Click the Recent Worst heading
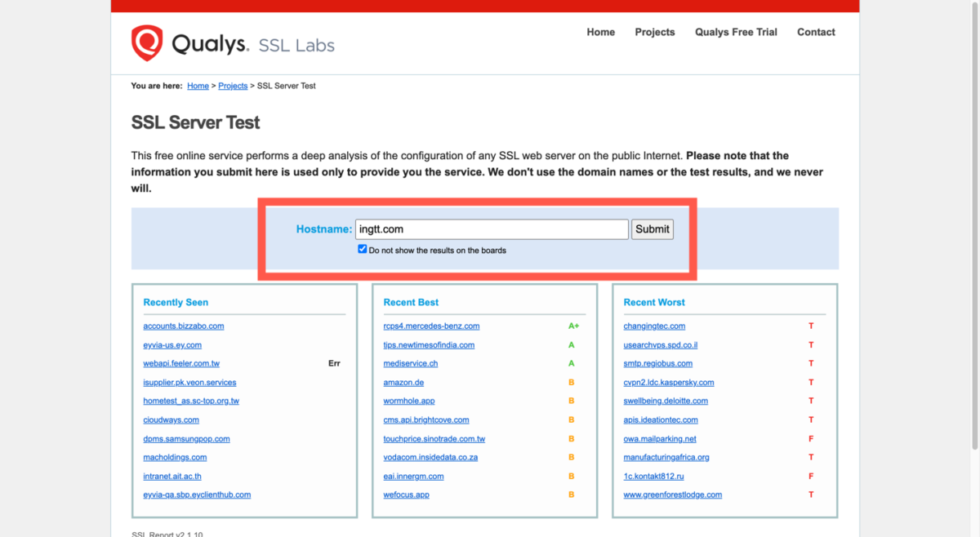The height and width of the screenshot is (537, 980). [654, 302]
